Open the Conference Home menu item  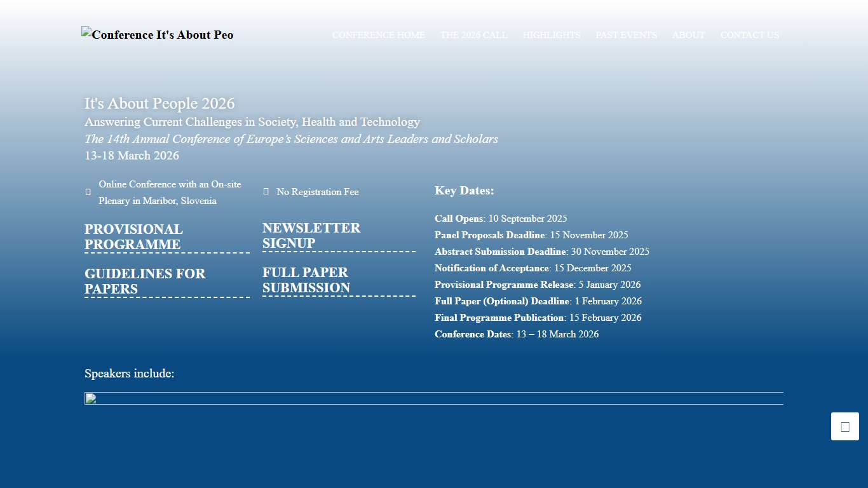click(x=379, y=35)
